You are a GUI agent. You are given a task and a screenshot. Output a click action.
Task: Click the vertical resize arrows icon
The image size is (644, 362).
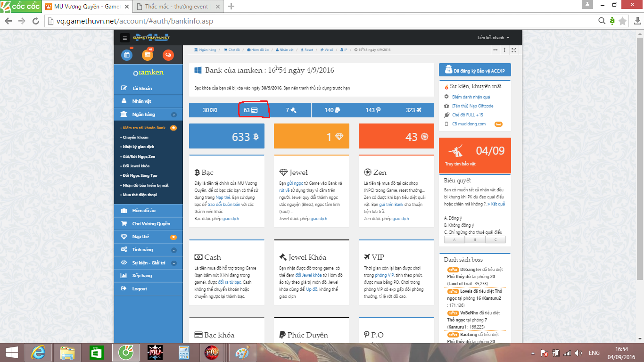tap(504, 50)
